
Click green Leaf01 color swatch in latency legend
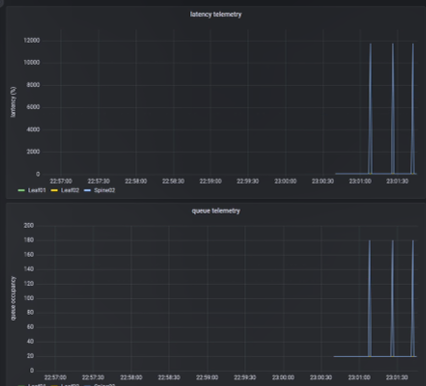click(x=21, y=190)
